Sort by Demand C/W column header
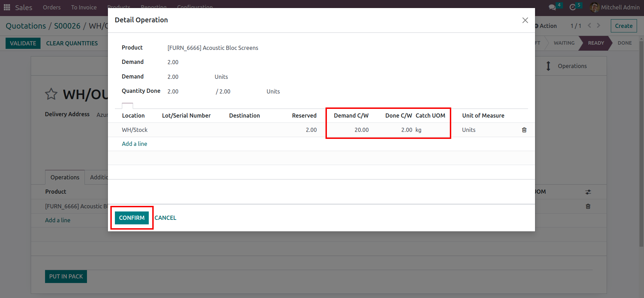Viewport: 644px width, 298px height. [x=351, y=116]
